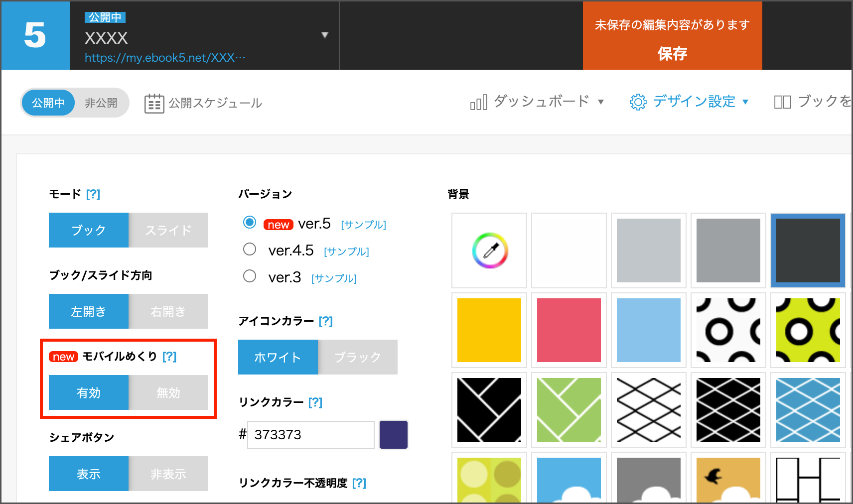Expand the XXXX book selector dropdown arrow
The height and width of the screenshot is (504, 853).
pos(325,35)
